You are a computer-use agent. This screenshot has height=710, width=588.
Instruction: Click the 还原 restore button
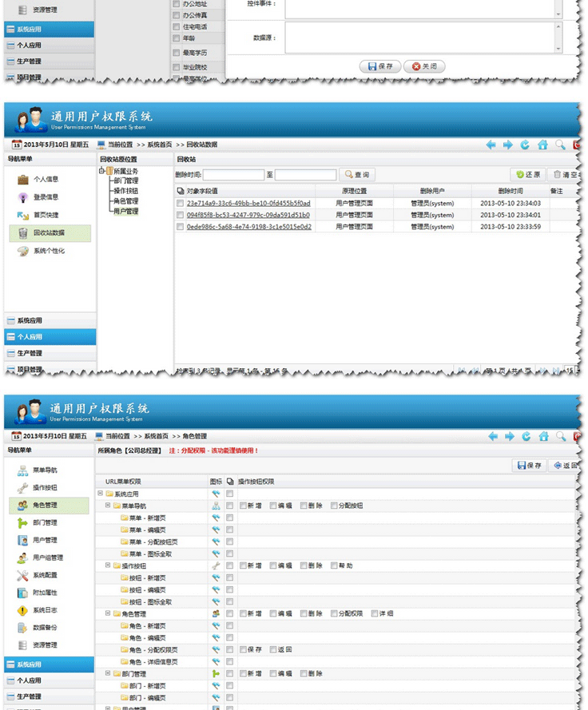(x=528, y=175)
